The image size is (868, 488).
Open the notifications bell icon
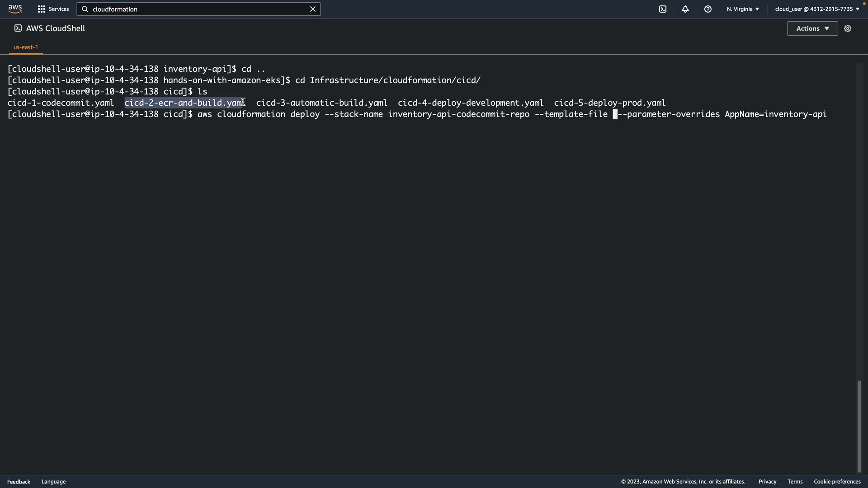(x=685, y=9)
